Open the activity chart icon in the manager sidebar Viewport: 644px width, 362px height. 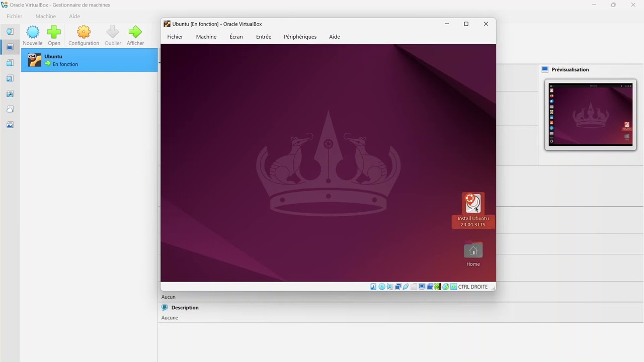pyautogui.click(x=10, y=125)
